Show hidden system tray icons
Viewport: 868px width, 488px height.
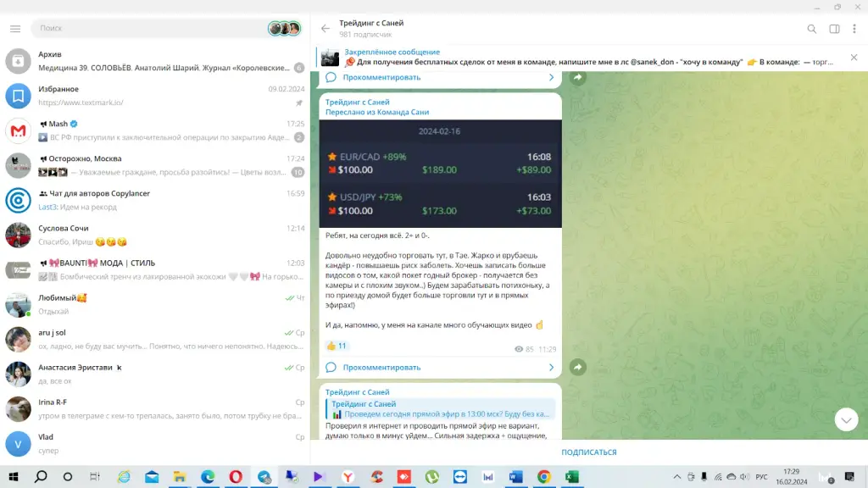coord(677,477)
